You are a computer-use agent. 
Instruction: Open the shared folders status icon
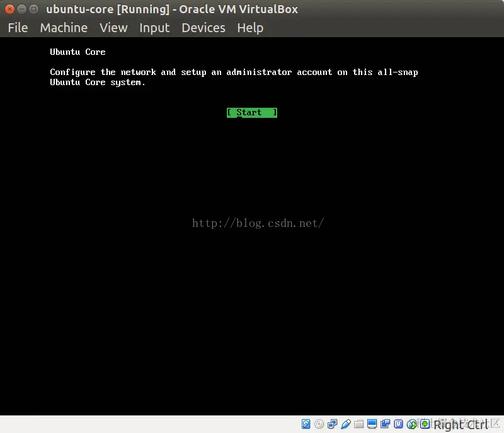(358, 424)
